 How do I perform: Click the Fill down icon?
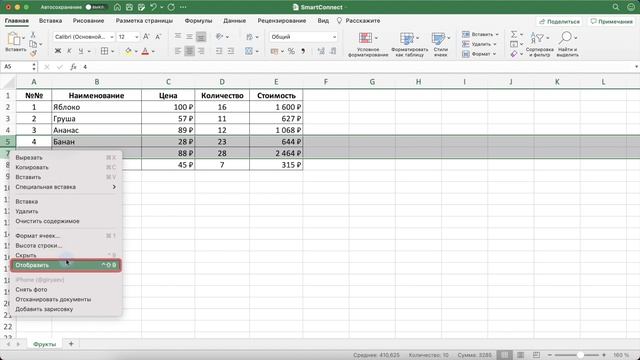[514, 44]
